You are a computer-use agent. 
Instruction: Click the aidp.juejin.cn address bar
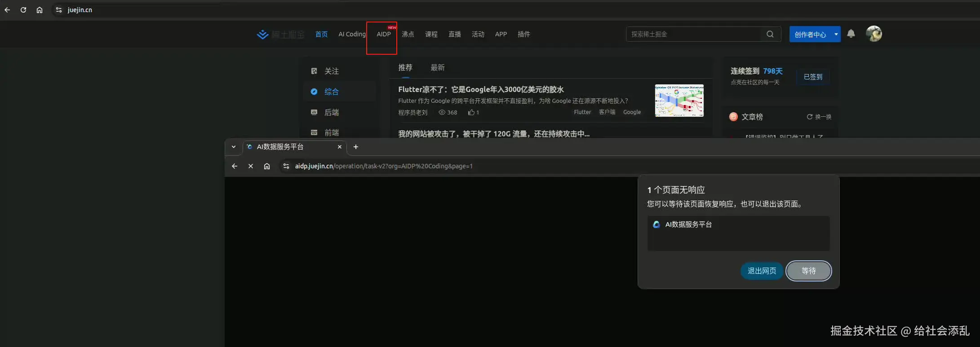629,166
